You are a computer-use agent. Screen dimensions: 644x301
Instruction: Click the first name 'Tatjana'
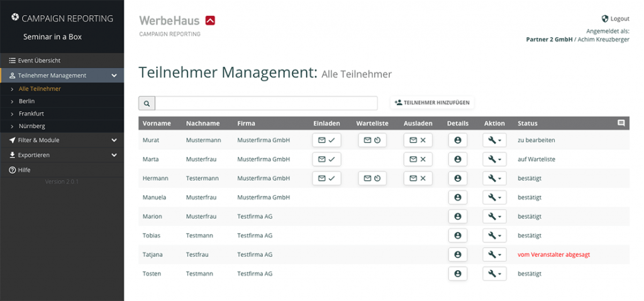[152, 254]
